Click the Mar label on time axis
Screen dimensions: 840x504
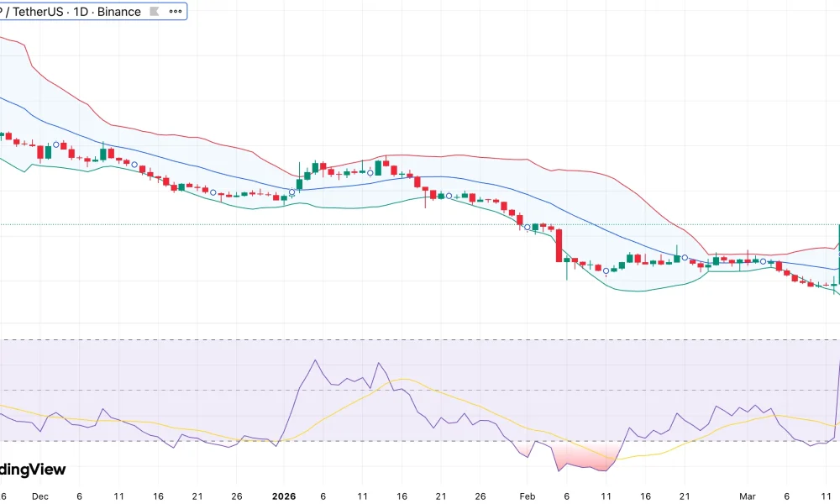[748, 496]
